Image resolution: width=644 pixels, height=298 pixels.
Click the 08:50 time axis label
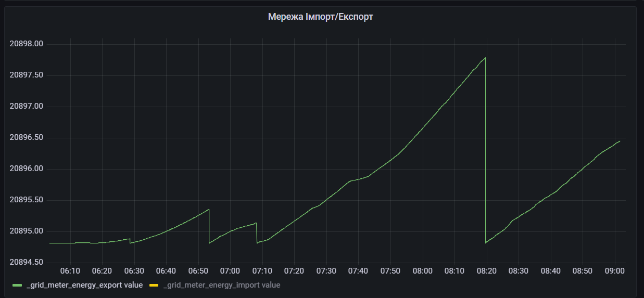tap(583, 271)
